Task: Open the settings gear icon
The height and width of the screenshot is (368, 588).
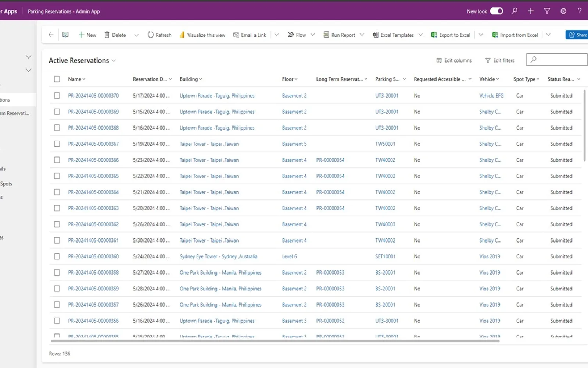Action: (x=563, y=11)
